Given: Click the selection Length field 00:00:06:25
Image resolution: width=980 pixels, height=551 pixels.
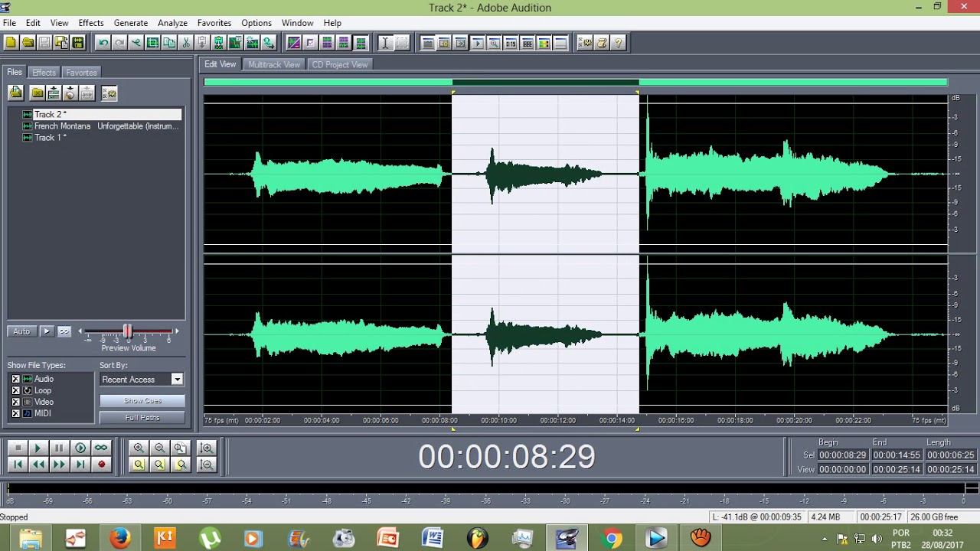Looking at the screenshot, I should (950, 455).
